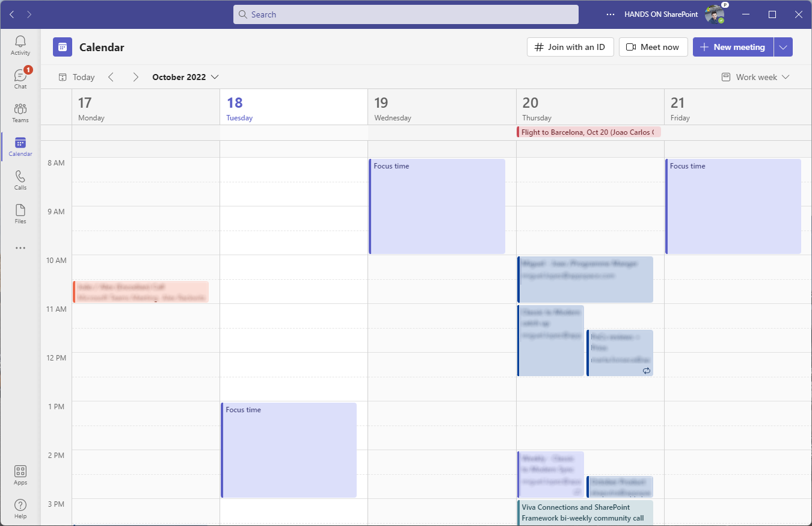812x526 pixels.
Task: Open the Chat panel showing one unread message
Action: [x=20, y=77]
